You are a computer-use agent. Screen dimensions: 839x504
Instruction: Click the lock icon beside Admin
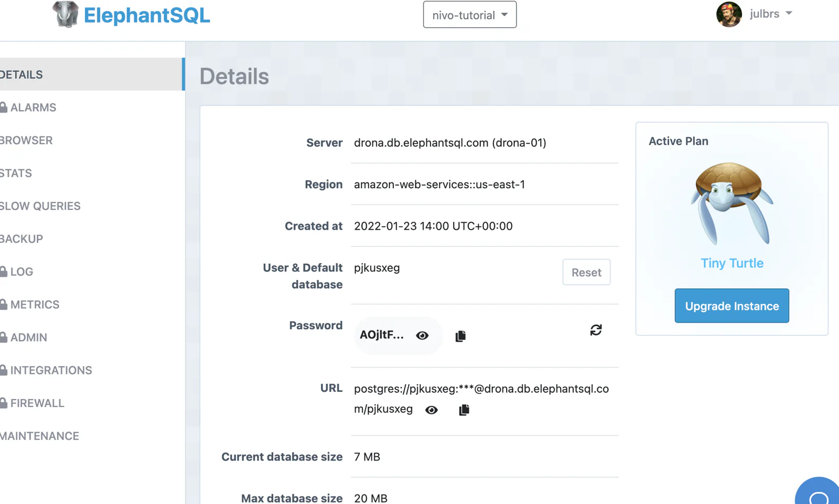point(4,337)
